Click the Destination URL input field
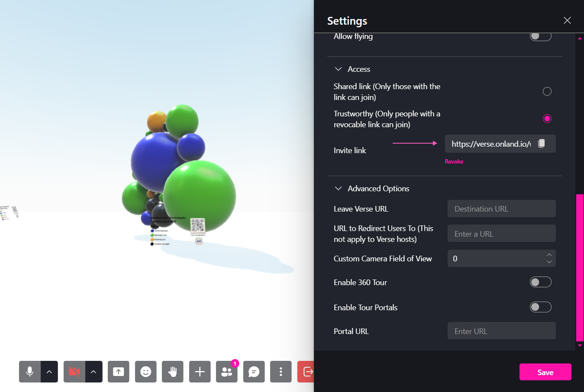Image resolution: width=584 pixels, height=392 pixels. (x=501, y=209)
